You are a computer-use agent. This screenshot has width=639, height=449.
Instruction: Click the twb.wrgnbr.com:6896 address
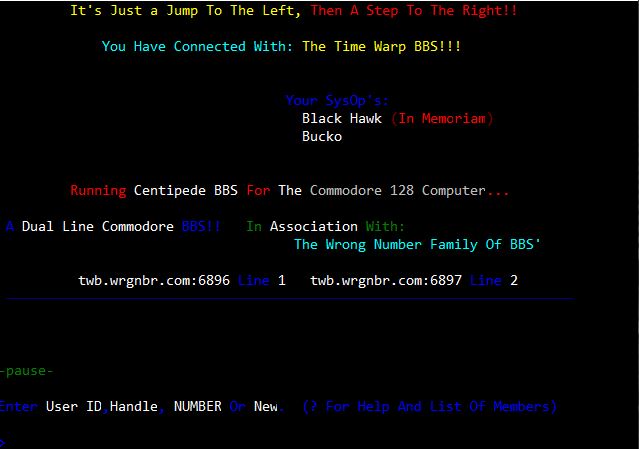point(154,280)
